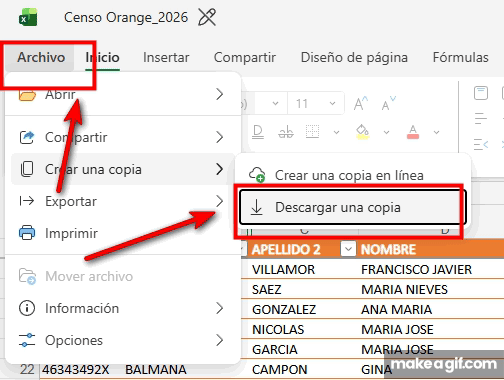Expand the Abrir submenu chevron
Viewport: 504px width, 380px height.
point(219,94)
